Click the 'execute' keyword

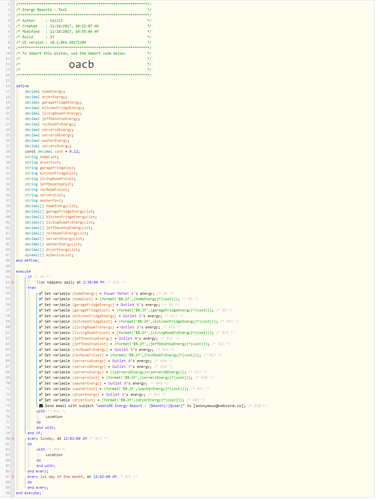(x=23, y=272)
